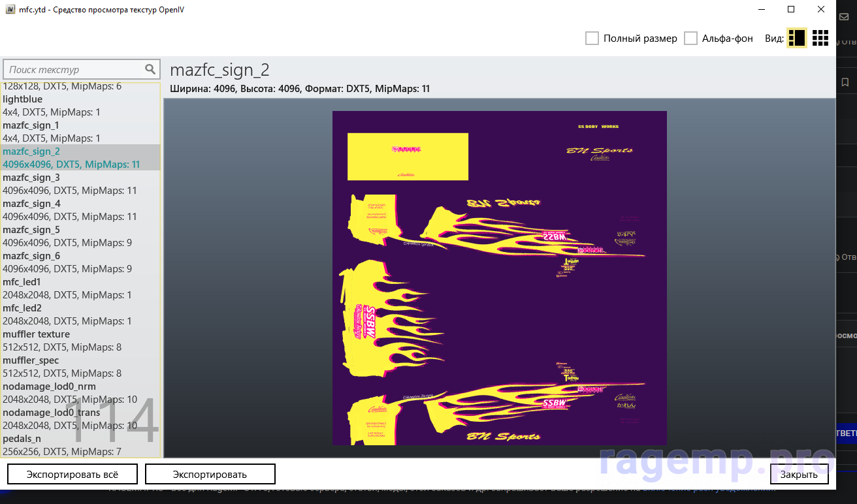The image size is (857, 504).
Task: Enable the Полный размер checkbox
Action: pos(592,39)
